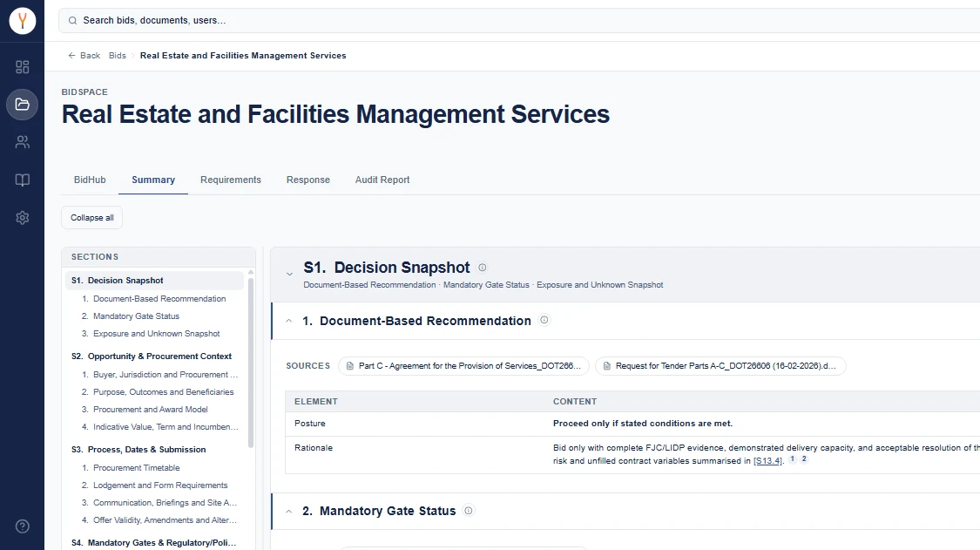Jump to Mandatory Gate Status in sections list
The width and height of the screenshot is (980, 550).
[136, 316]
